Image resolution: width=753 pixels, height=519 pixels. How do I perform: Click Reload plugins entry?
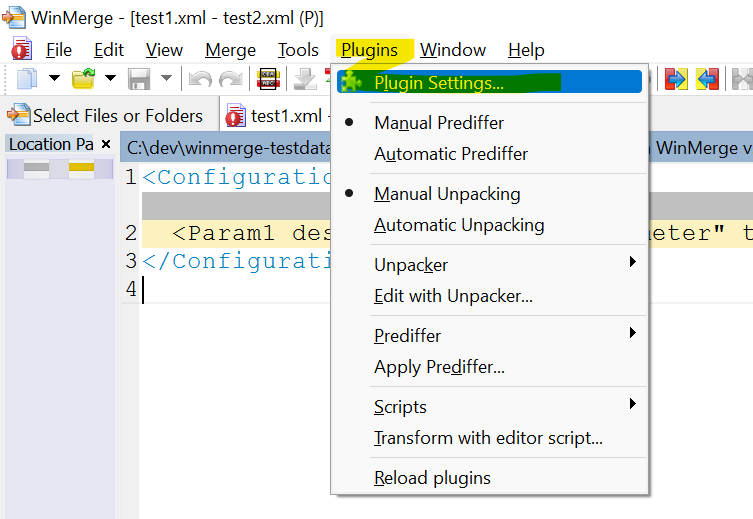pyautogui.click(x=489, y=478)
